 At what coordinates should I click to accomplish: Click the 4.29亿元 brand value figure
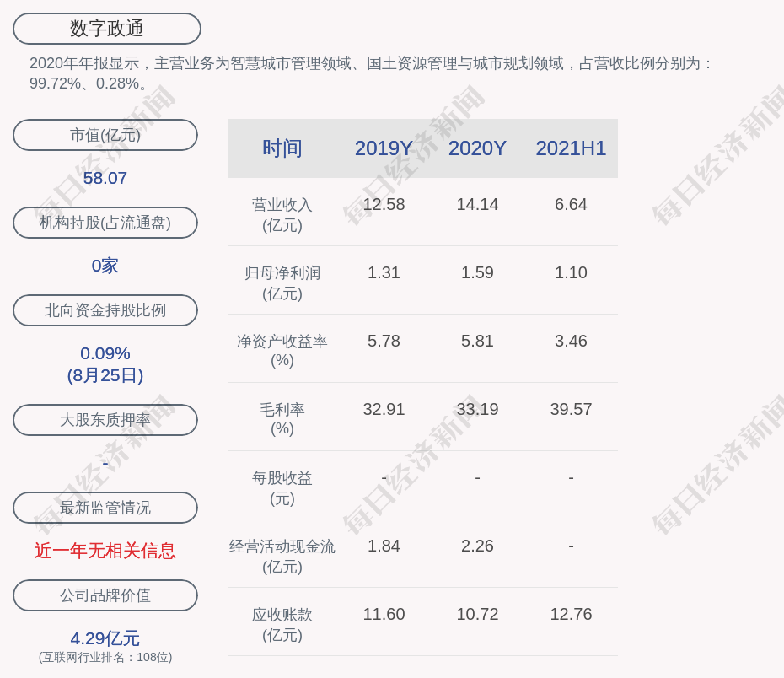[x=105, y=638]
